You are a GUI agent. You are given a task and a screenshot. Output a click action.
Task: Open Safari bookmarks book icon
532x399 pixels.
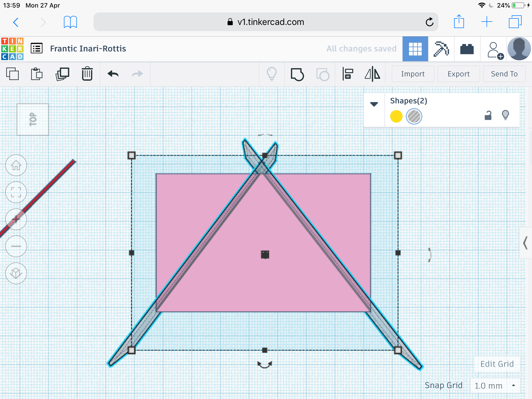click(x=70, y=22)
